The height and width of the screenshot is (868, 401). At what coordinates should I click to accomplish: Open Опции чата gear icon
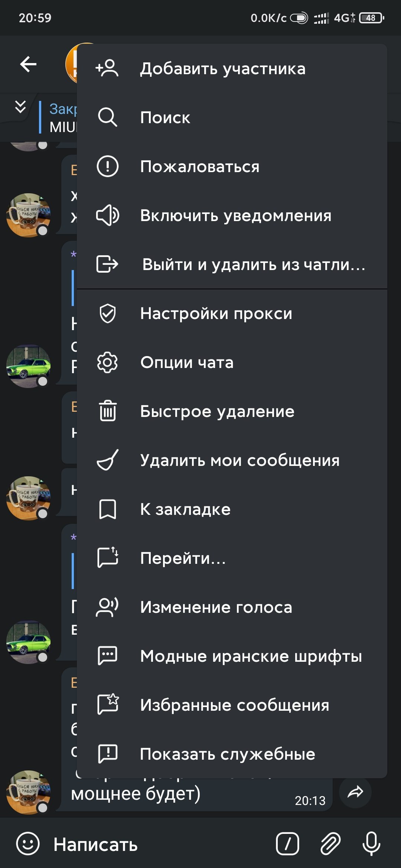pos(108,362)
